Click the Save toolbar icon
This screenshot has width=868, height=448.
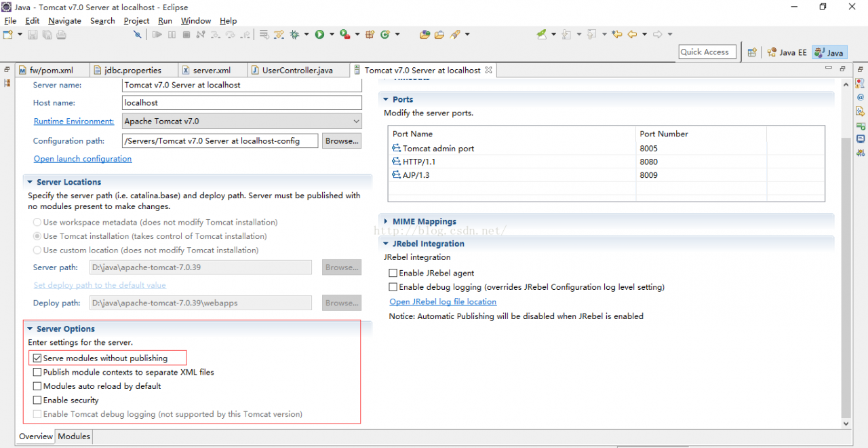tap(33, 34)
